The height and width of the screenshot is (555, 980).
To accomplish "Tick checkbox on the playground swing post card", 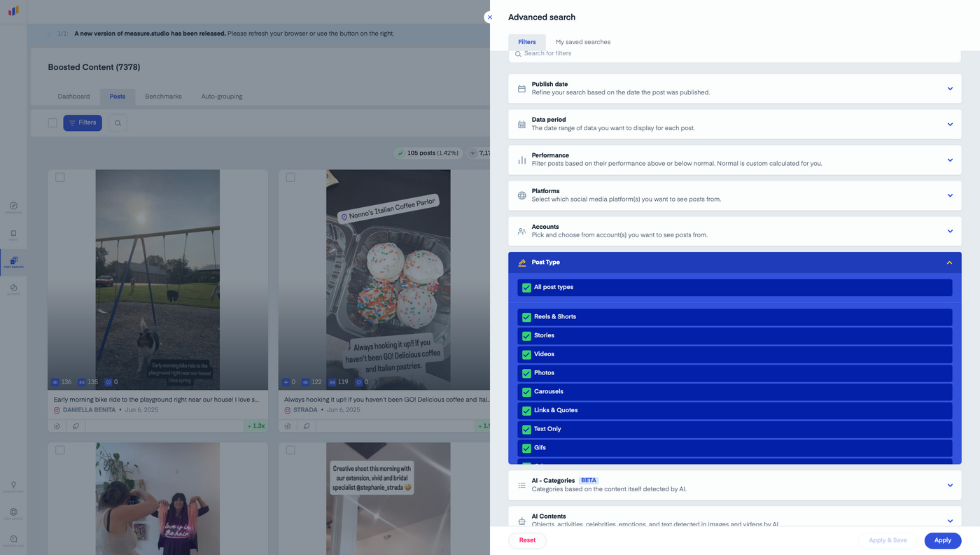I will [60, 178].
